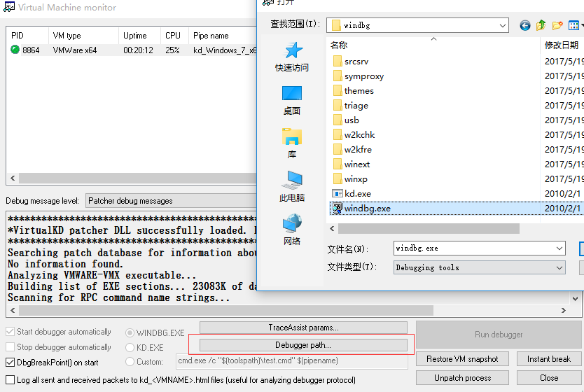
Task: Click the CPU column header
Action: [174, 36]
